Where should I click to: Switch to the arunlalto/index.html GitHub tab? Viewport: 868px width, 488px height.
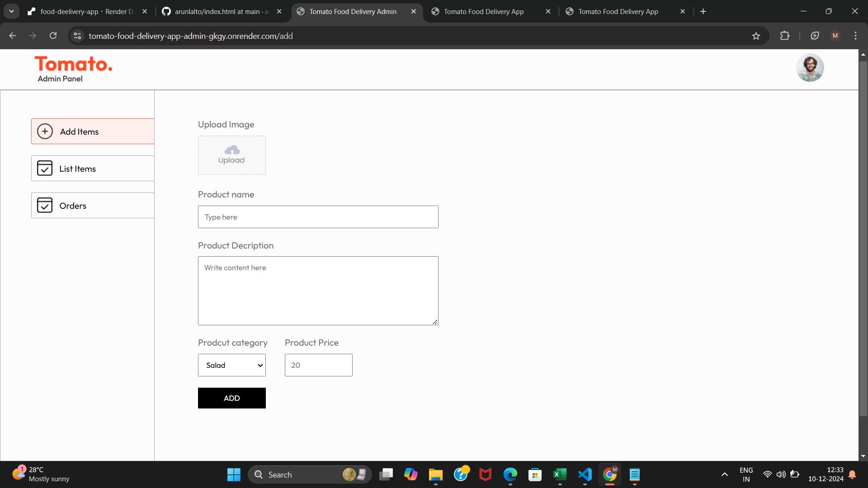tap(221, 11)
